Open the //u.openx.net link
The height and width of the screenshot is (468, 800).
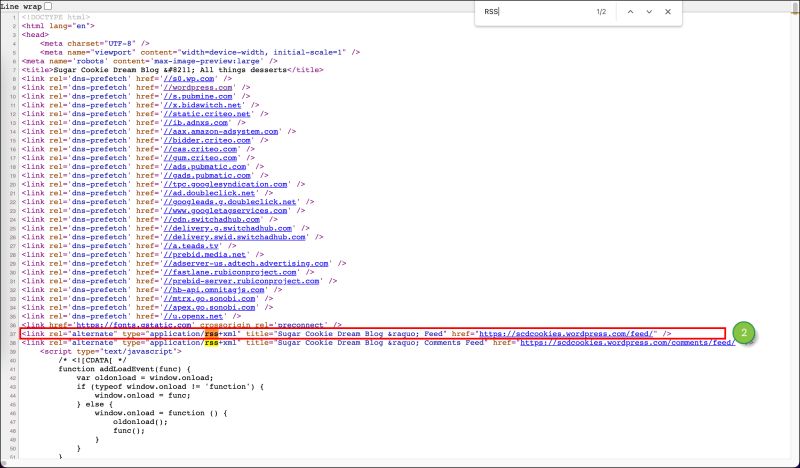pos(193,316)
